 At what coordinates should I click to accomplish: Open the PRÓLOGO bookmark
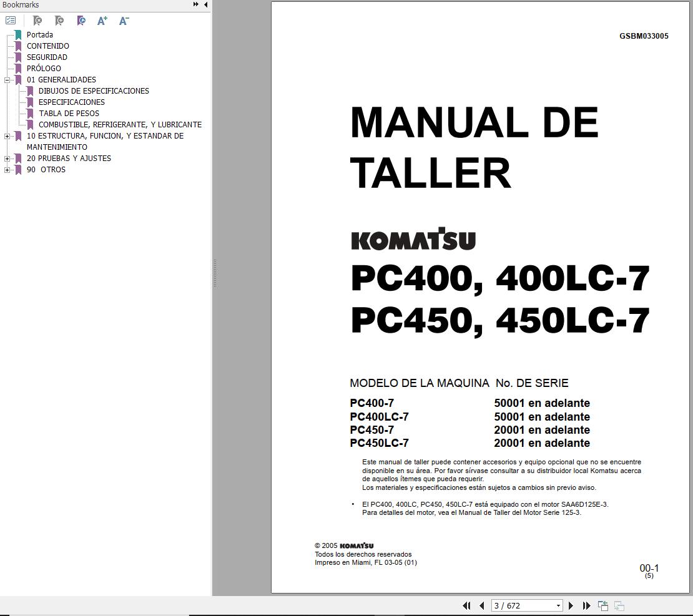click(44, 69)
